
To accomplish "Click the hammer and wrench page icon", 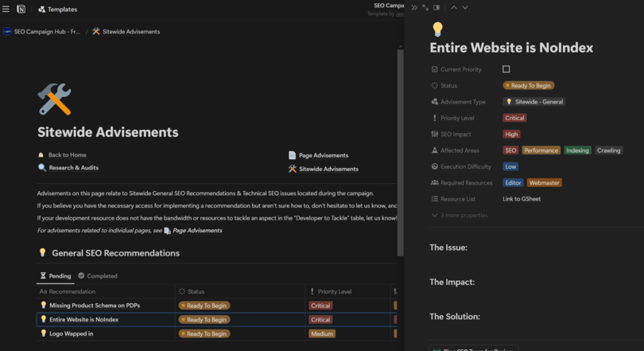I will (x=54, y=100).
